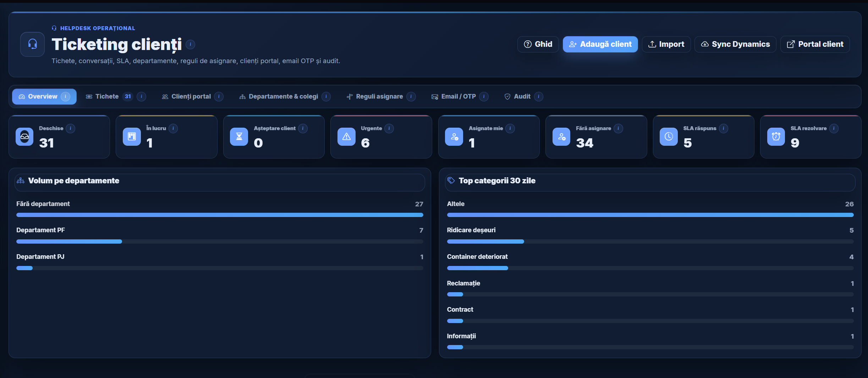Click the Import button
This screenshot has width=868, height=378.
[x=666, y=44]
